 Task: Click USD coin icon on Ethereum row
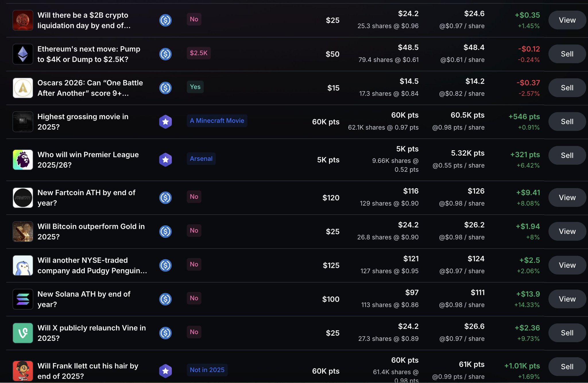coord(165,54)
